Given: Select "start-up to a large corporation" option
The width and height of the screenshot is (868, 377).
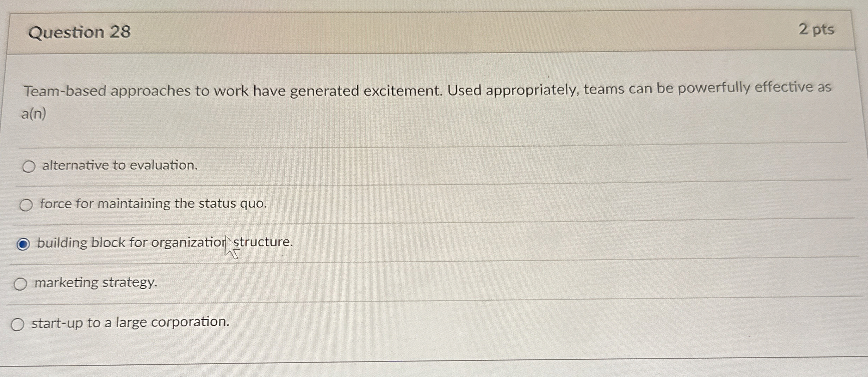Looking at the screenshot, I should tap(18, 323).
